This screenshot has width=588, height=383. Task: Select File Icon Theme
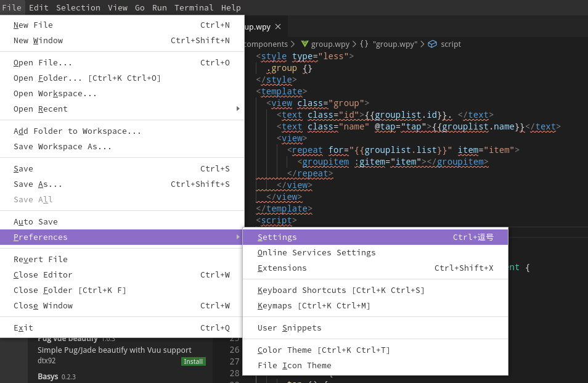[294, 365]
